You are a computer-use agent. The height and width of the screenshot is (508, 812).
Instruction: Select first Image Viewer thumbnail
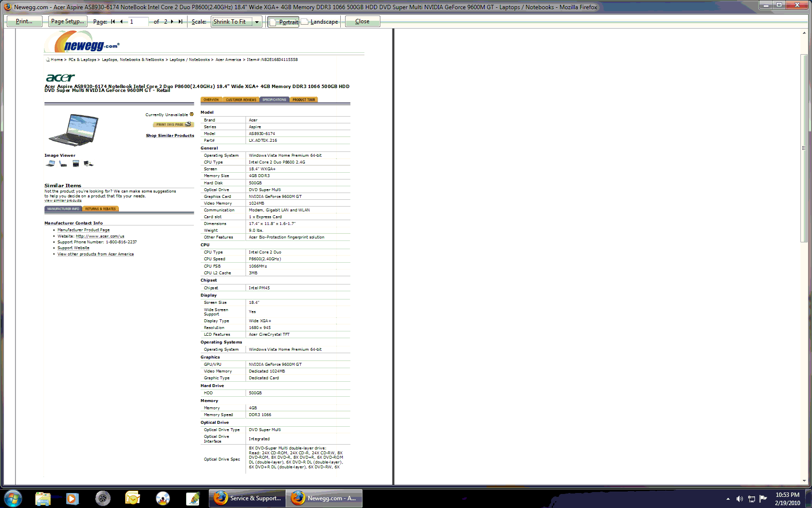tap(50, 164)
